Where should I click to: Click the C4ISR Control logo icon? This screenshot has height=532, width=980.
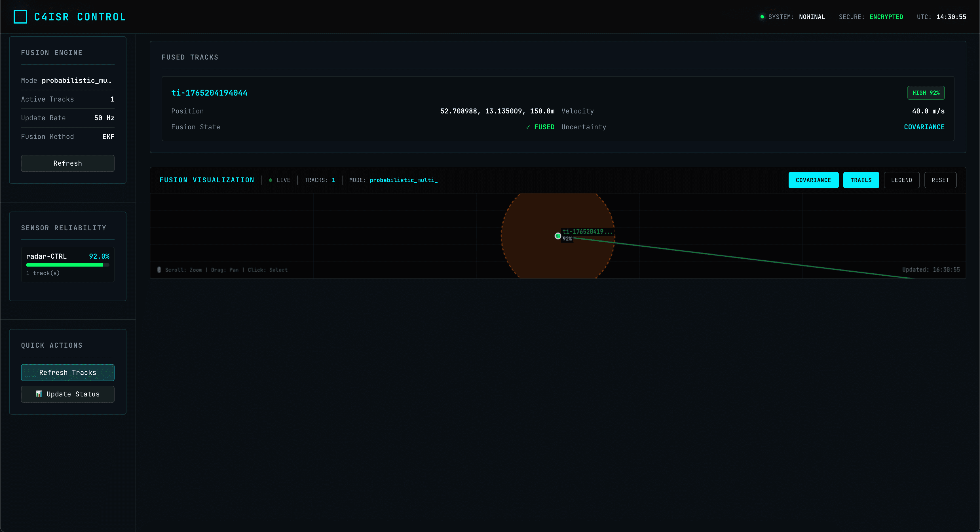pos(20,16)
